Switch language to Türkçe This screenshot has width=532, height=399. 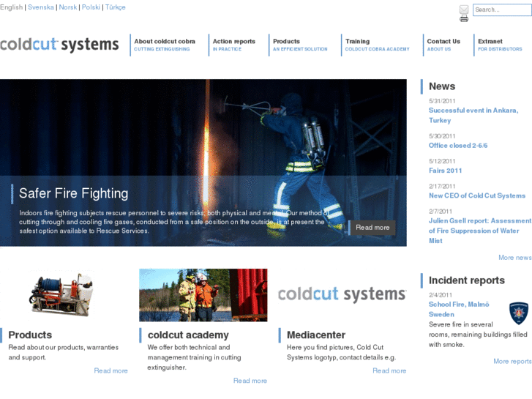116,7
